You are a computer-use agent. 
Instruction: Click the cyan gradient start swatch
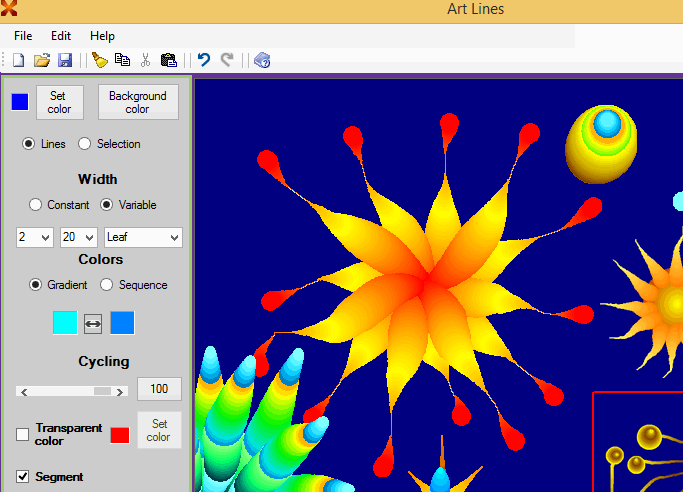[x=65, y=323]
